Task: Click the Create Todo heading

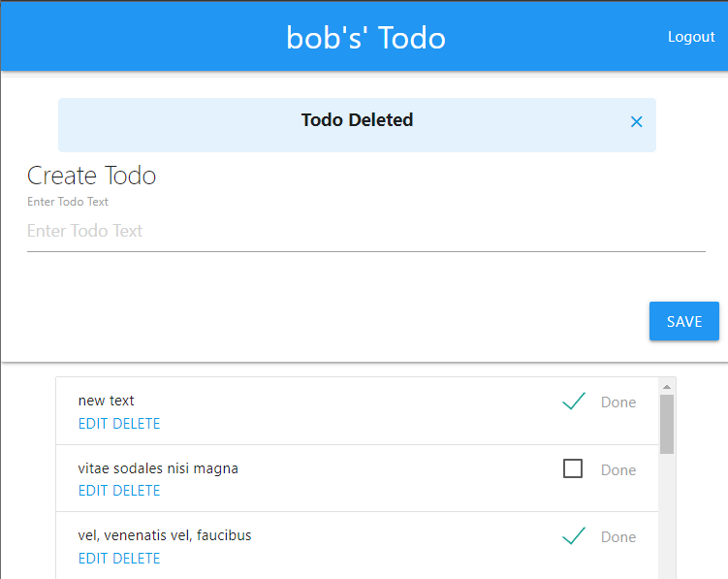Action: (91, 176)
